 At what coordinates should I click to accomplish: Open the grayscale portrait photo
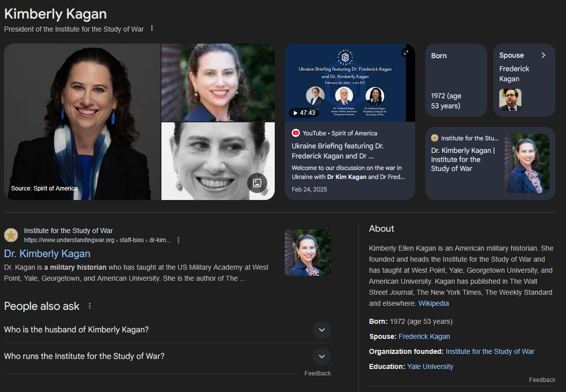218,161
